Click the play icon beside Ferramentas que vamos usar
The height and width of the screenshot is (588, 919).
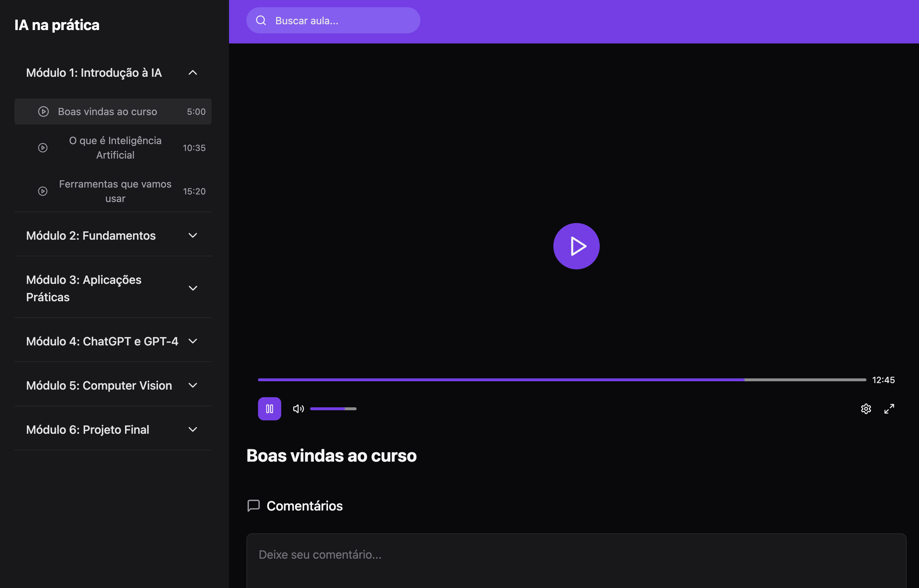pyautogui.click(x=42, y=191)
